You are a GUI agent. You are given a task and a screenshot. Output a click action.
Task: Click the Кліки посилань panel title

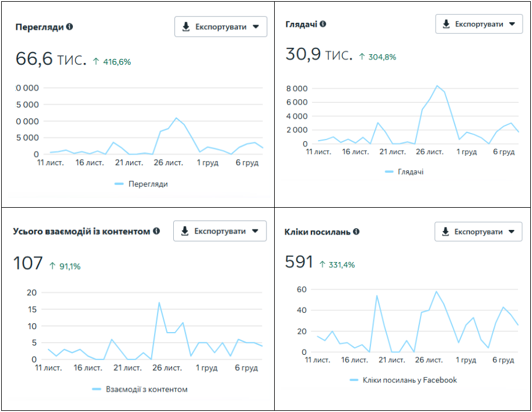click(x=317, y=232)
